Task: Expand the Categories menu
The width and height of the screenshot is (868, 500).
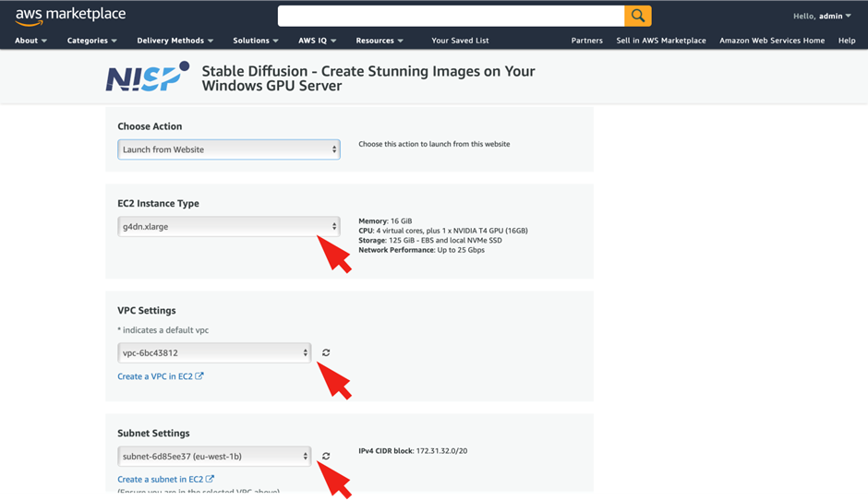Action: coord(92,41)
